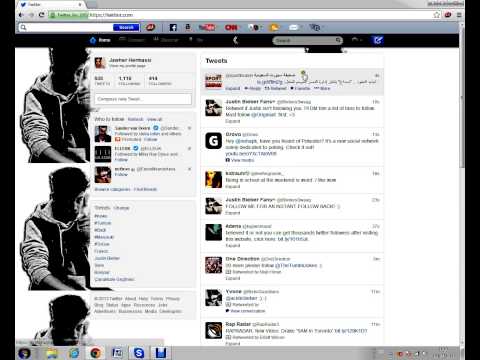This screenshot has height=360, width=480.
Task: Click the Tweets count in the profile card
Action: point(102,81)
